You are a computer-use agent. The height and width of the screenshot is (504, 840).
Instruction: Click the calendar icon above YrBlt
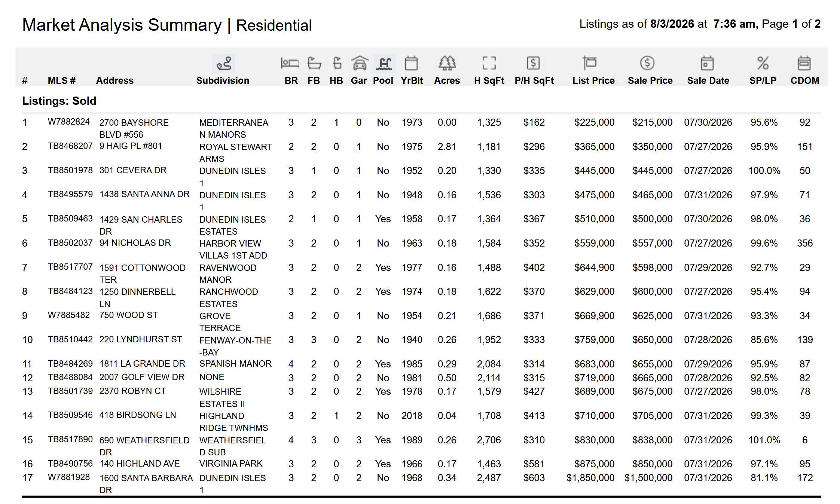click(x=411, y=63)
